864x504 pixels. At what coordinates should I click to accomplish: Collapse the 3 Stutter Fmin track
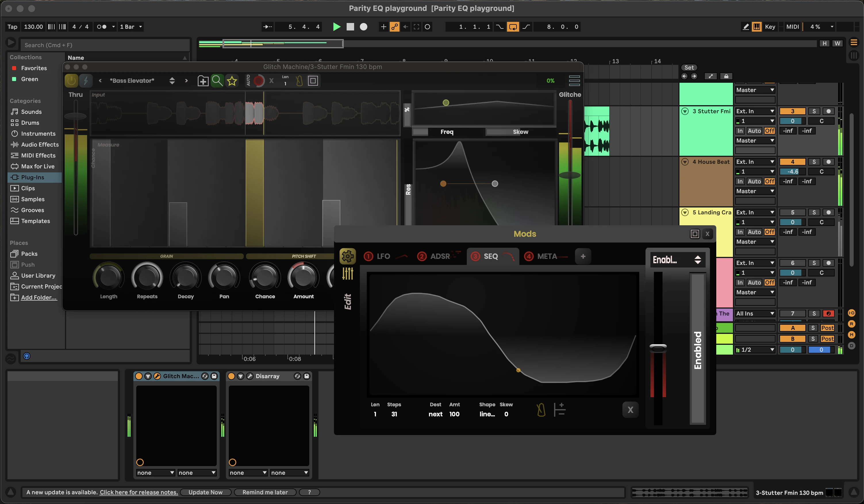coord(685,111)
